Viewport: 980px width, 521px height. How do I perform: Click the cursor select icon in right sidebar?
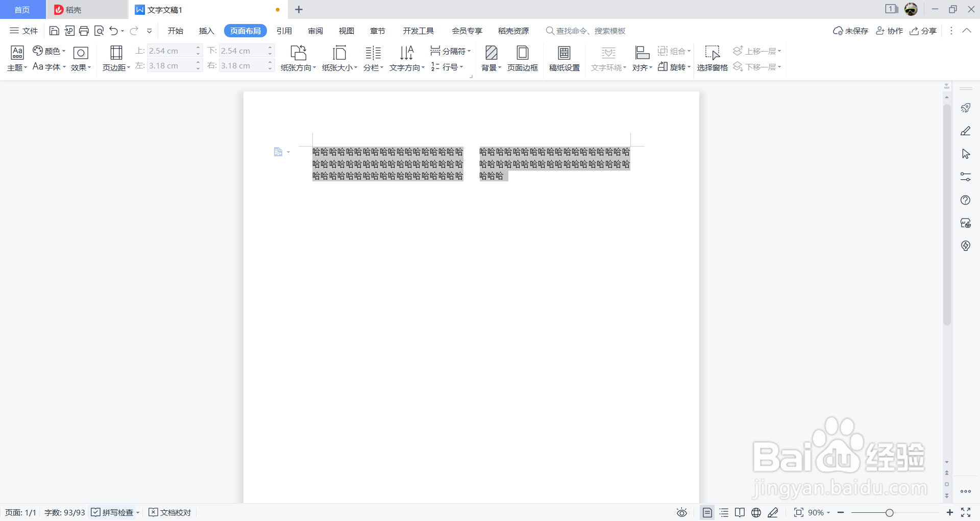966,154
